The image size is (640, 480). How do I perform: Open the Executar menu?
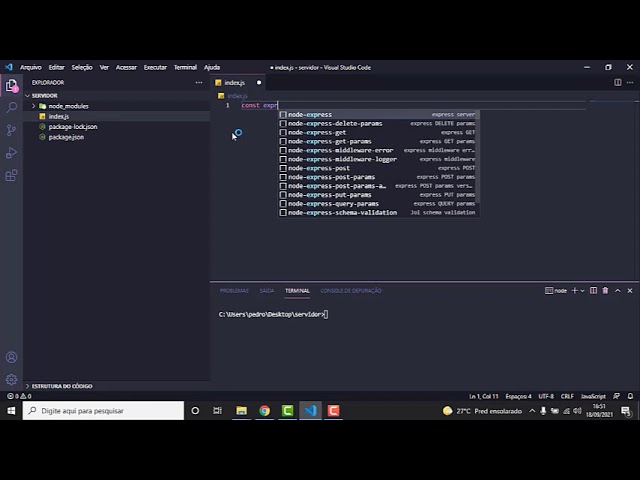[x=155, y=67]
